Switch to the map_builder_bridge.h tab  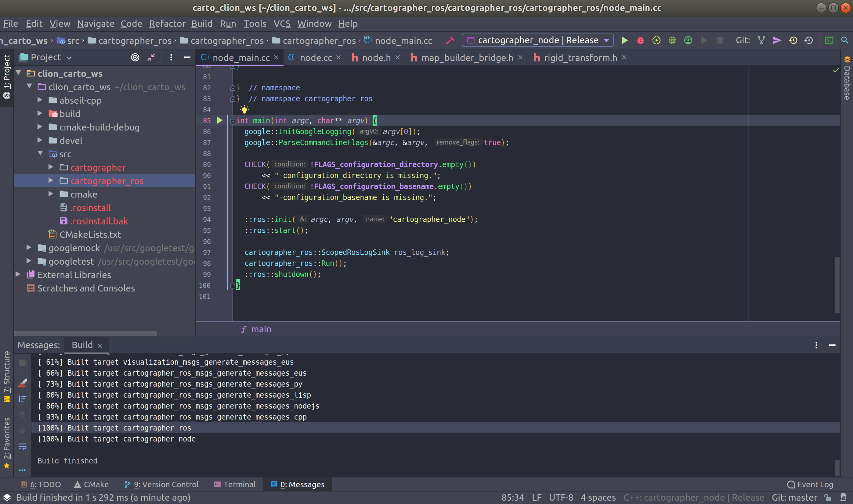(x=467, y=58)
